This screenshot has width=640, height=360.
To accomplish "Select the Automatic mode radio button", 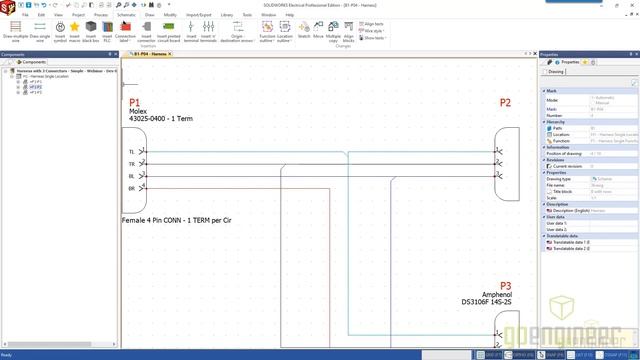I will pos(592,98).
